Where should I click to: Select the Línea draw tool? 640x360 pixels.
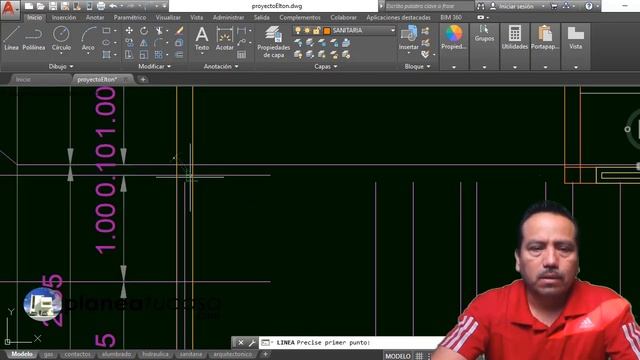click(11, 38)
